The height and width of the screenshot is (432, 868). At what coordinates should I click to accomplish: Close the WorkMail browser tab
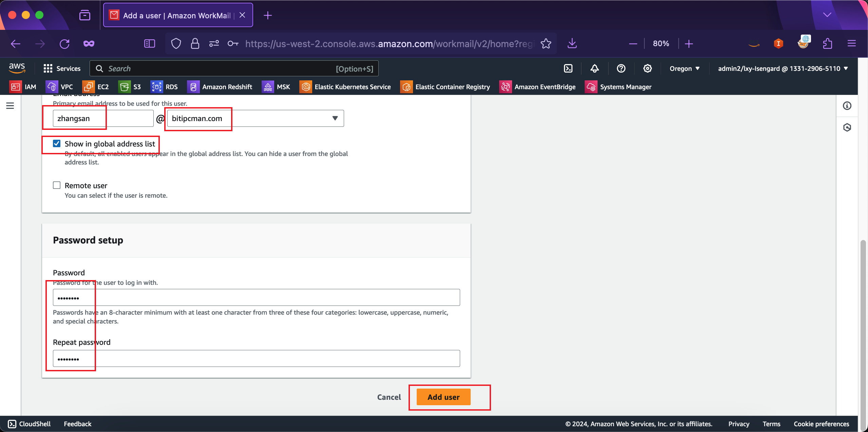click(x=242, y=15)
